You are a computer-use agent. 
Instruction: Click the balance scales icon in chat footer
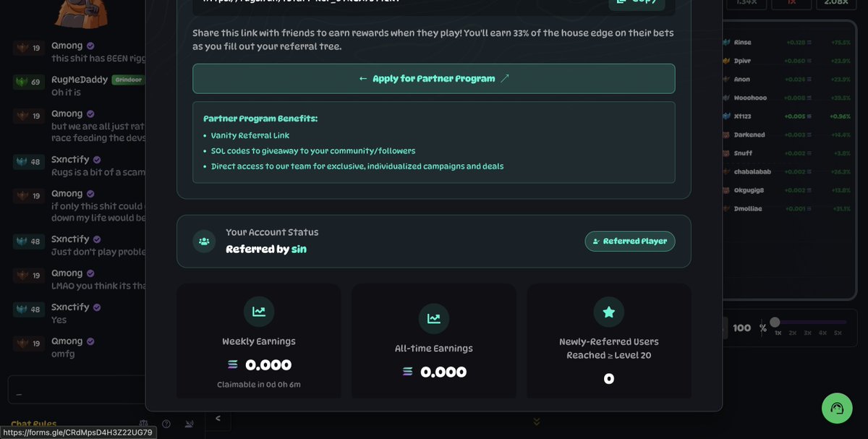tap(143, 424)
